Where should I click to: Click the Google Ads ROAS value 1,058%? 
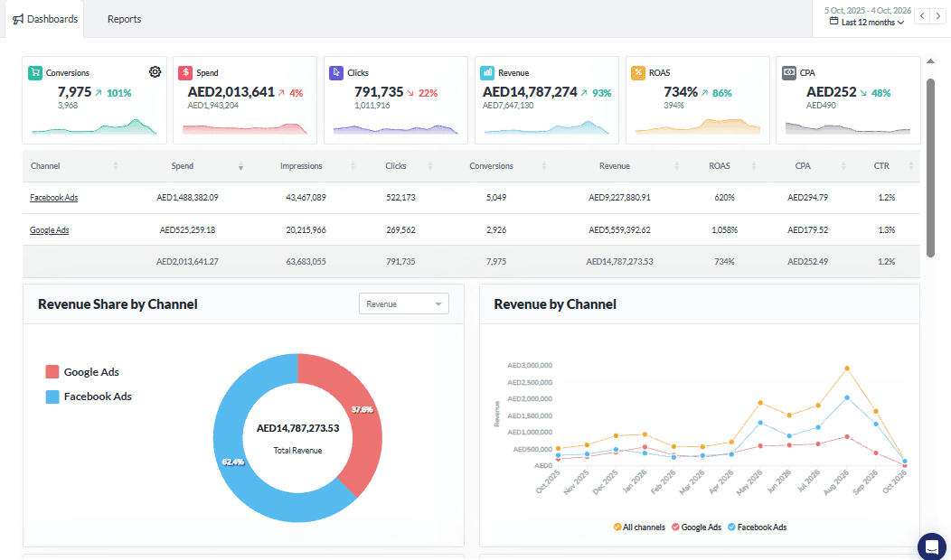[x=724, y=230]
